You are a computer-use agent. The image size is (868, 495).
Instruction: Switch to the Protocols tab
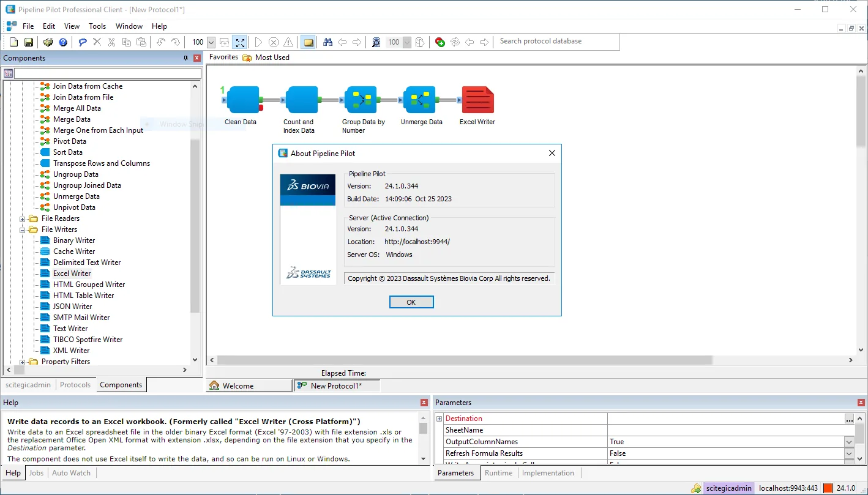point(75,385)
